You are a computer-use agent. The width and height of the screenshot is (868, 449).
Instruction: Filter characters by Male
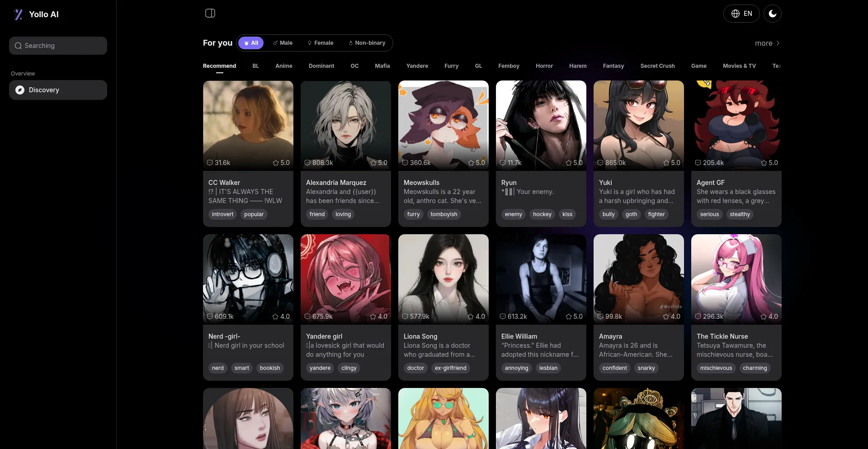coord(283,43)
